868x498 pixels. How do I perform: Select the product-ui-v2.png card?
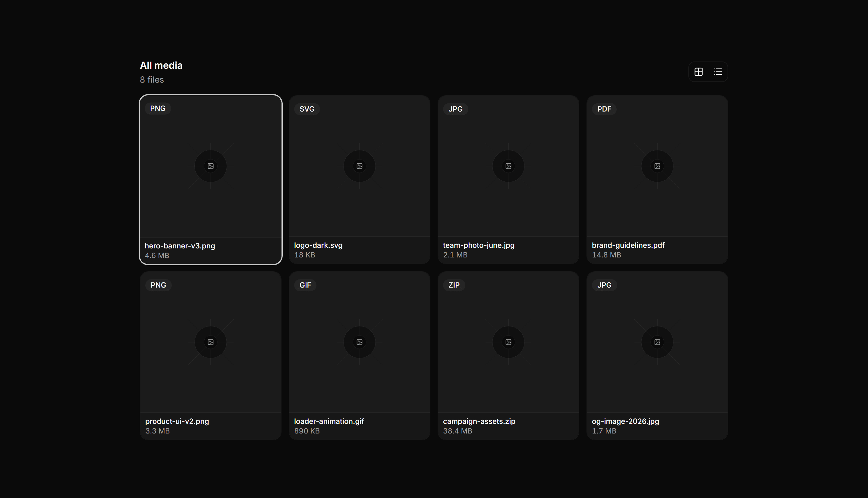click(211, 356)
